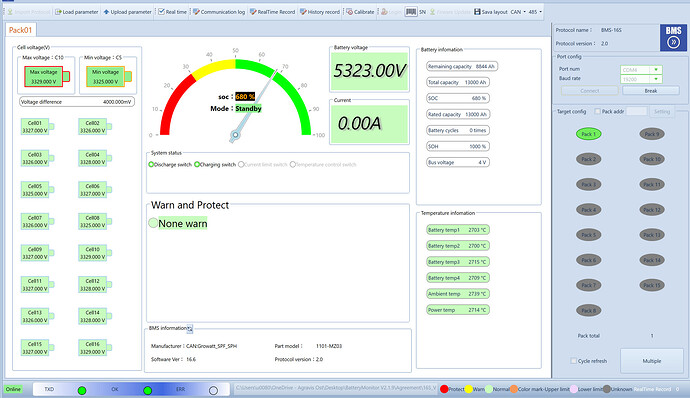Open the 485 dropdown in toolbar
The height and width of the screenshot is (398, 690).
(x=535, y=12)
